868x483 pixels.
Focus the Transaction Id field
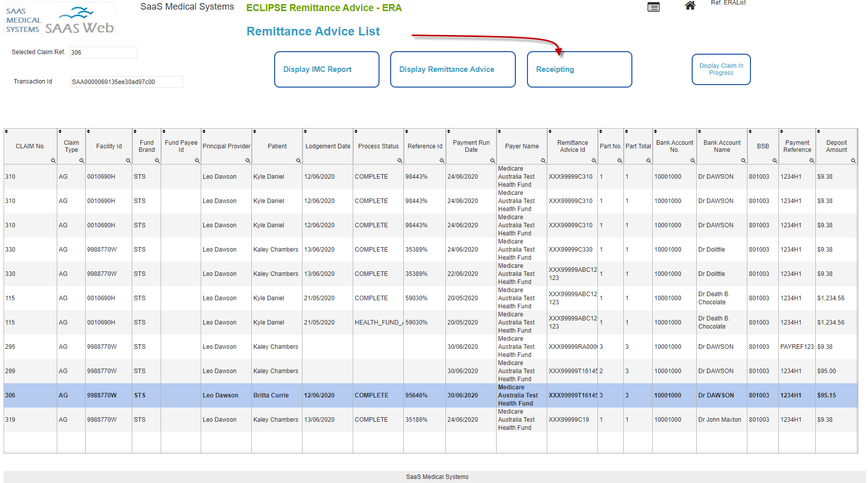(127, 82)
